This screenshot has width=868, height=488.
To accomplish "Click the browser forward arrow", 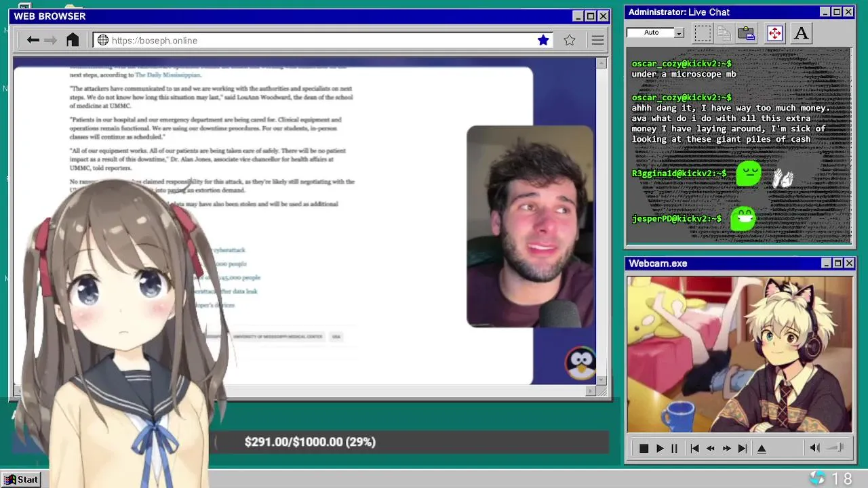I will point(51,41).
